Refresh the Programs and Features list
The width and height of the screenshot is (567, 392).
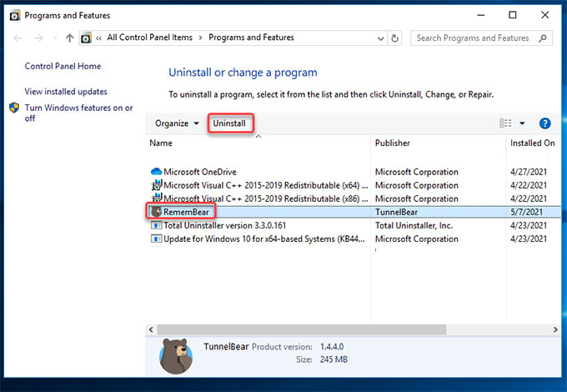tap(394, 38)
